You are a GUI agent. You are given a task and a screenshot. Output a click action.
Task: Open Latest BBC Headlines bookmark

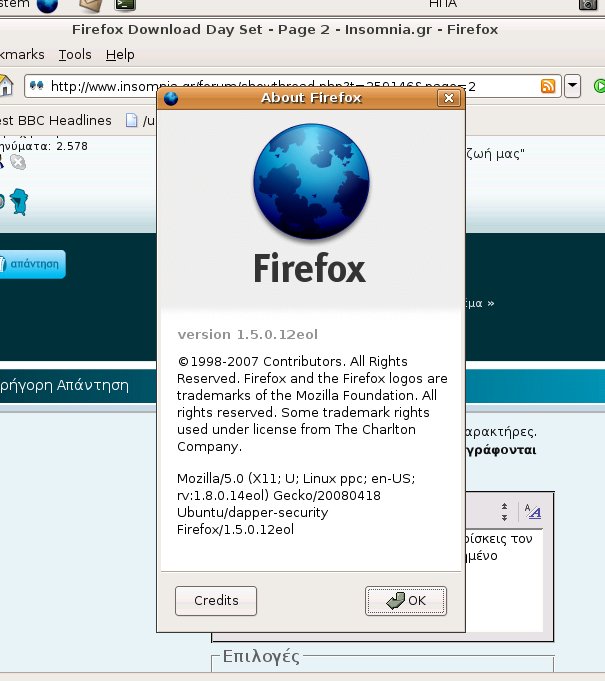pos(56,120)
